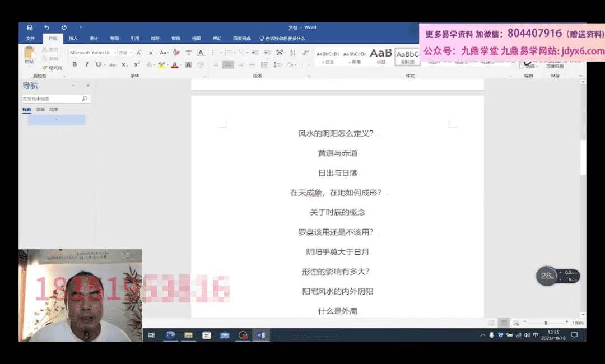Apply the 标题 heading style from gallery
Image resolution: width=605 pixels, height=364 pixels.
(x=381, y=56)
